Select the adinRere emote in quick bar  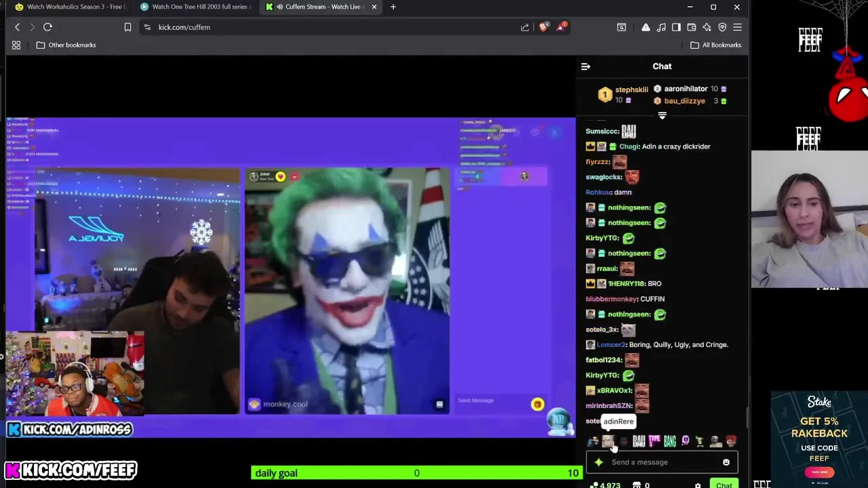(608, 442)
